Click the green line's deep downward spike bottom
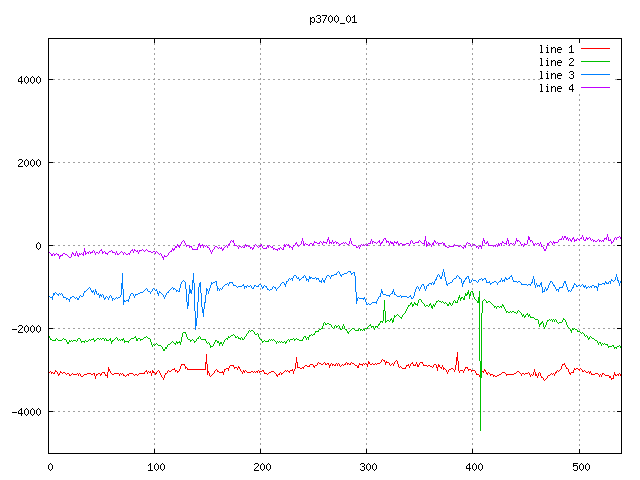This screenshot has width=640, height=480. 480,429
